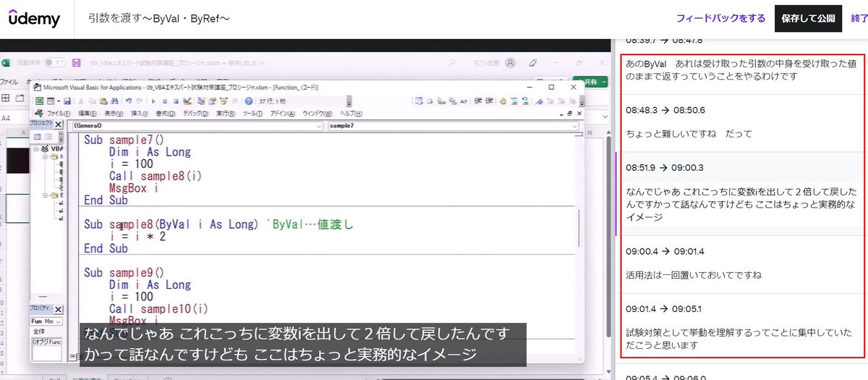Viewport: 868px width, 380px height.
Task: Click the VBA Redo icon
Action: coord(140,101)
